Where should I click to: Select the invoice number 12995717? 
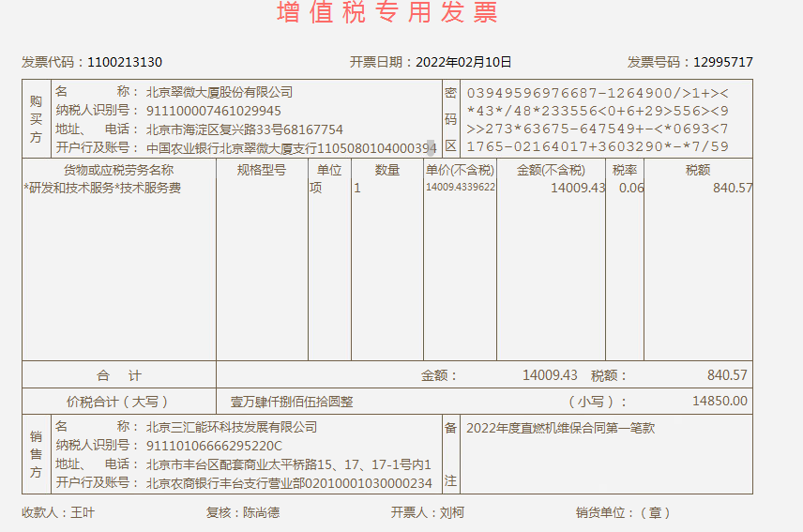point(722,62)
